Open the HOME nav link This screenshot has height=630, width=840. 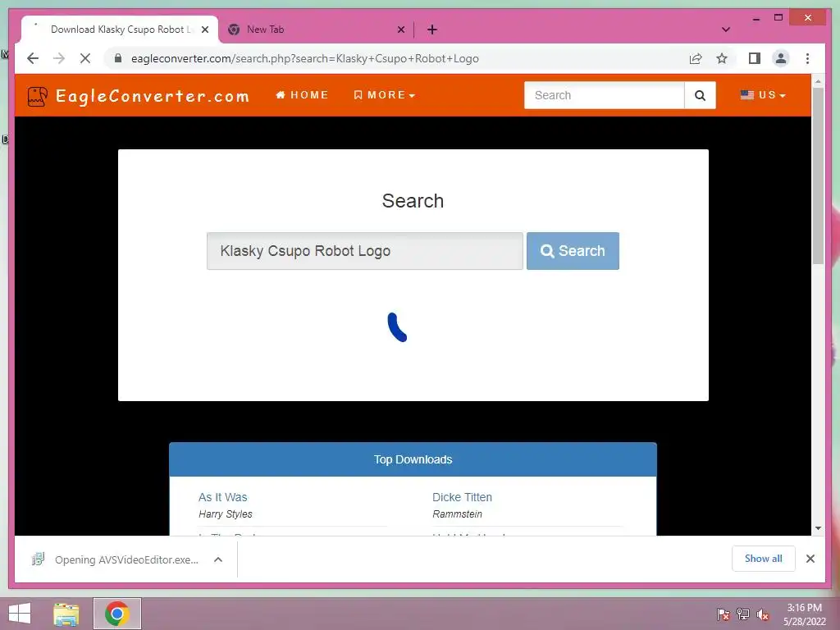click(x=302, y=95)
